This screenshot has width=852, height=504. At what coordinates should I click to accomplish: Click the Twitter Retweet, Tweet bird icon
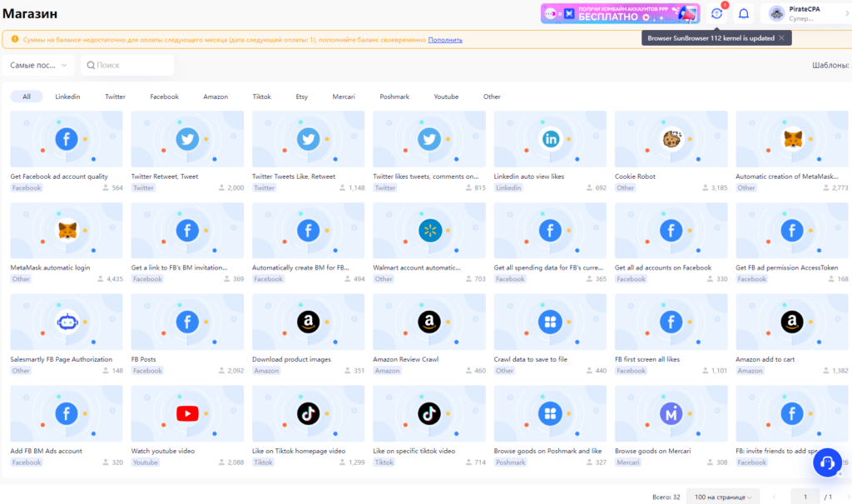click(x=187, y=139)
